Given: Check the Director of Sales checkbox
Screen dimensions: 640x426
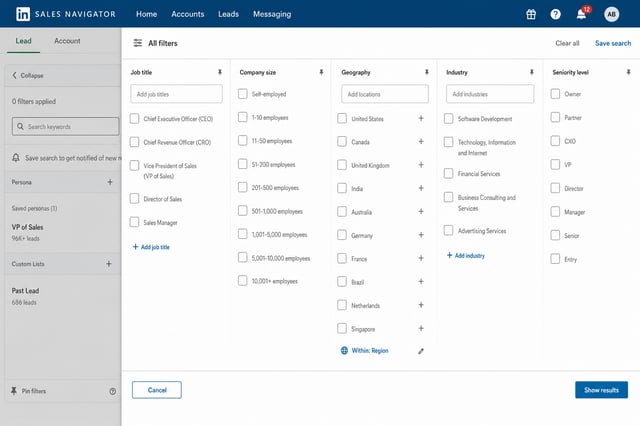Looking at the screenshot, I should [x=134, y=198].
